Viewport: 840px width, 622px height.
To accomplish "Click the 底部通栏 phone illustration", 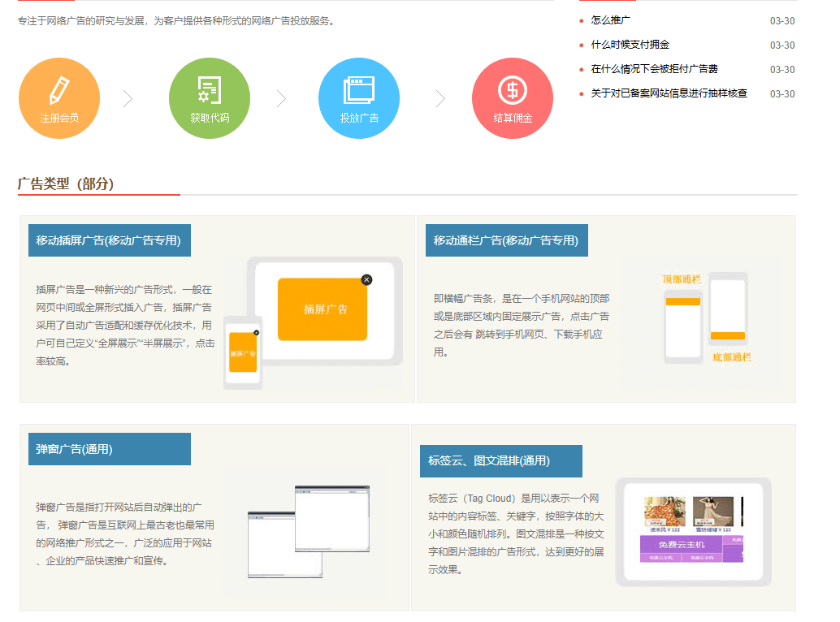I will (728, 309).
